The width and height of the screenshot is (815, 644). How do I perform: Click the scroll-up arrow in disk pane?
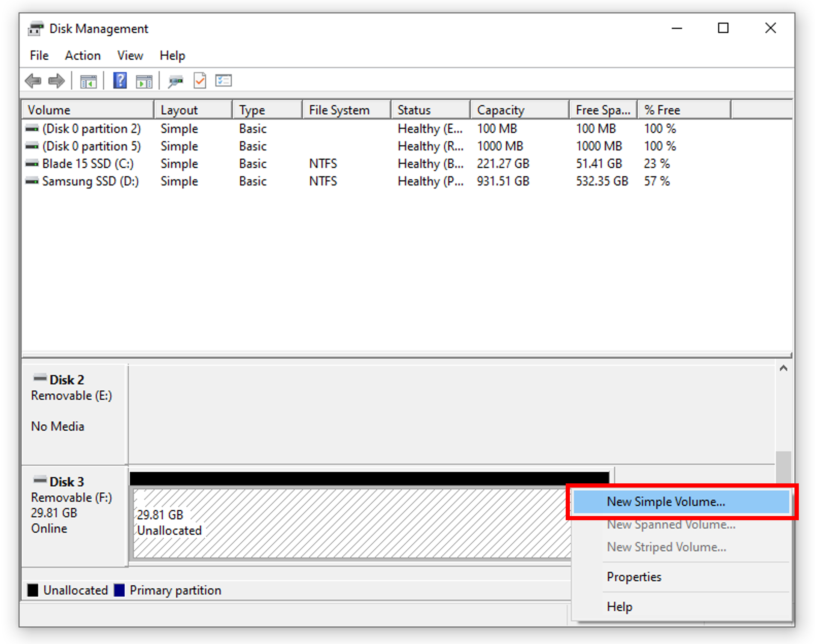(783, 368)
